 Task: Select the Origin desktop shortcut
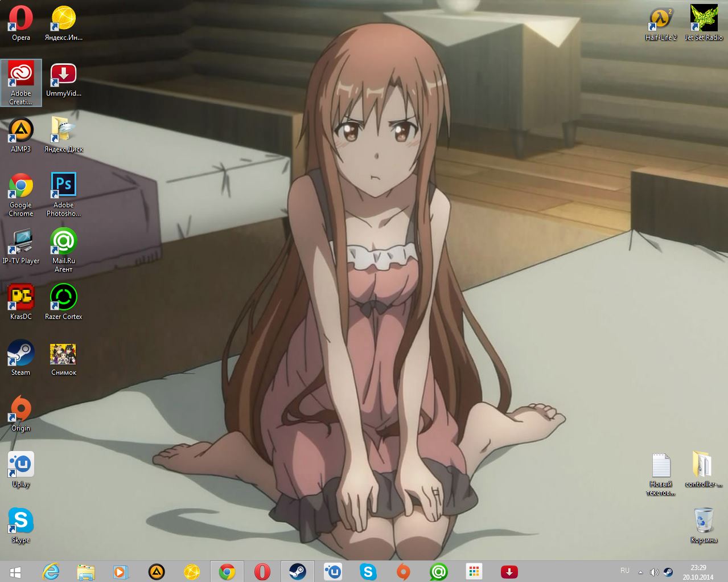pyautogui.click(x=21, y=413)
